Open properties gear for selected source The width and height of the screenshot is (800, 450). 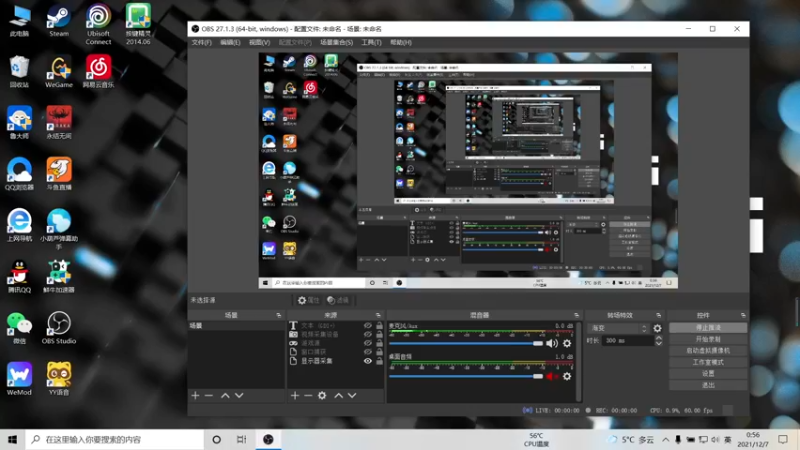click(308, 300)
